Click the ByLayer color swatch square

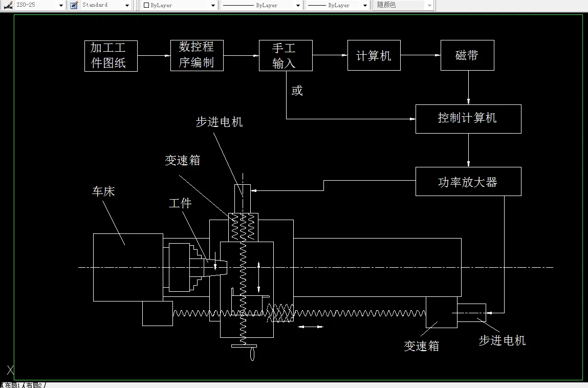pyautogui.click(x=146, y=5)
